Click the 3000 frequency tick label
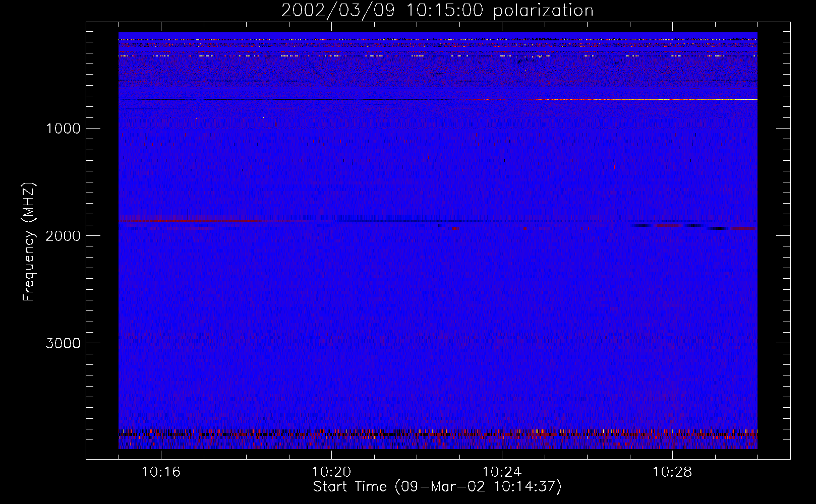Image resolution: width=816 pixels, height=504 pixels. [x=63, y=343]
